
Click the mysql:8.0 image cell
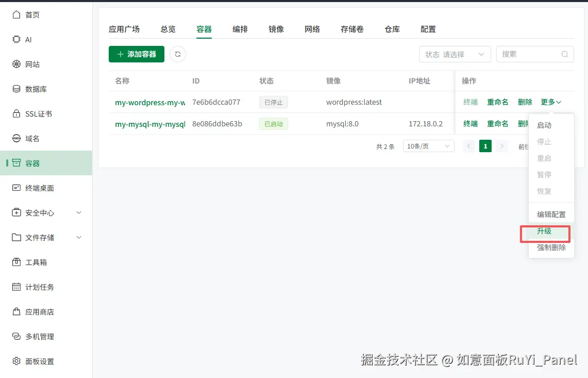pos(342,123)
